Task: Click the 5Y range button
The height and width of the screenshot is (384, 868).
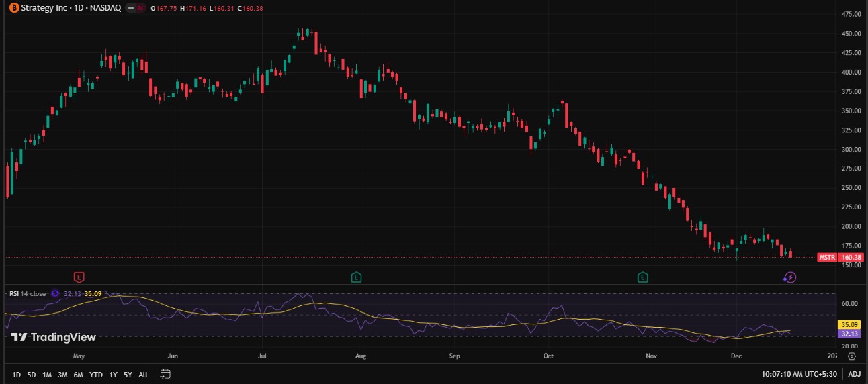Action: 128,375
